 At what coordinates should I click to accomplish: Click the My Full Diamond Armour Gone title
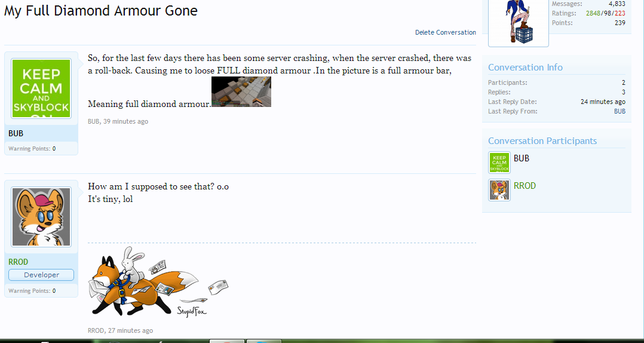[100, 11]
